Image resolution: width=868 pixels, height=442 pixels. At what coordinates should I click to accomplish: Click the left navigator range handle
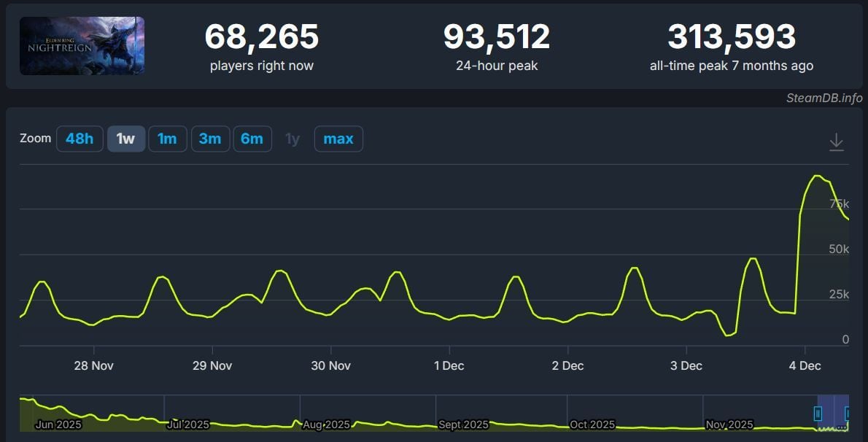(x=818, y=414)
